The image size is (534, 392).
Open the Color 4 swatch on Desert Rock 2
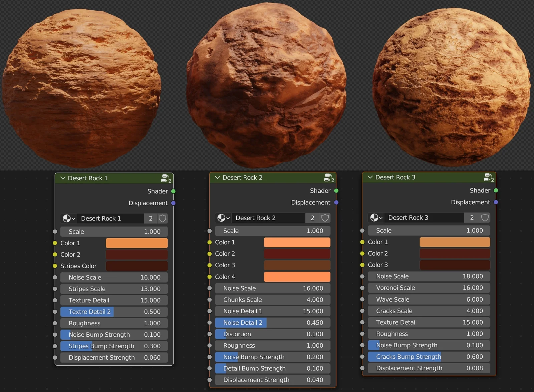[297, 277]
